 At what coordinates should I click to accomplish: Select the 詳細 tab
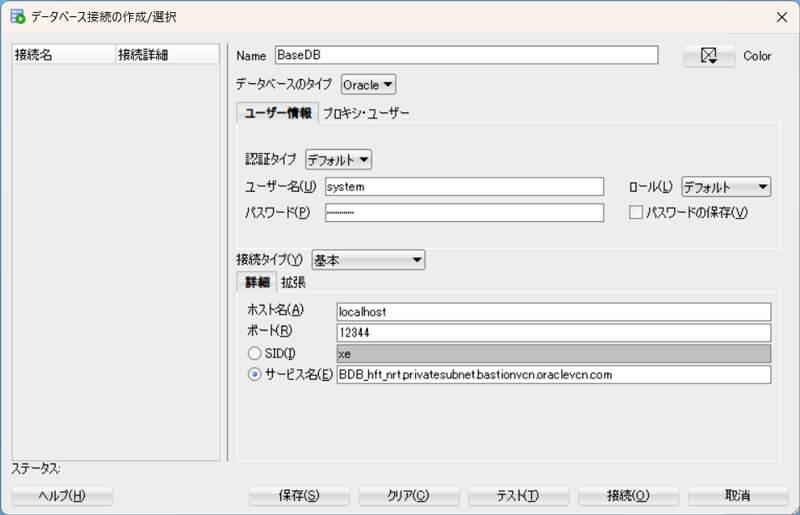257,282
